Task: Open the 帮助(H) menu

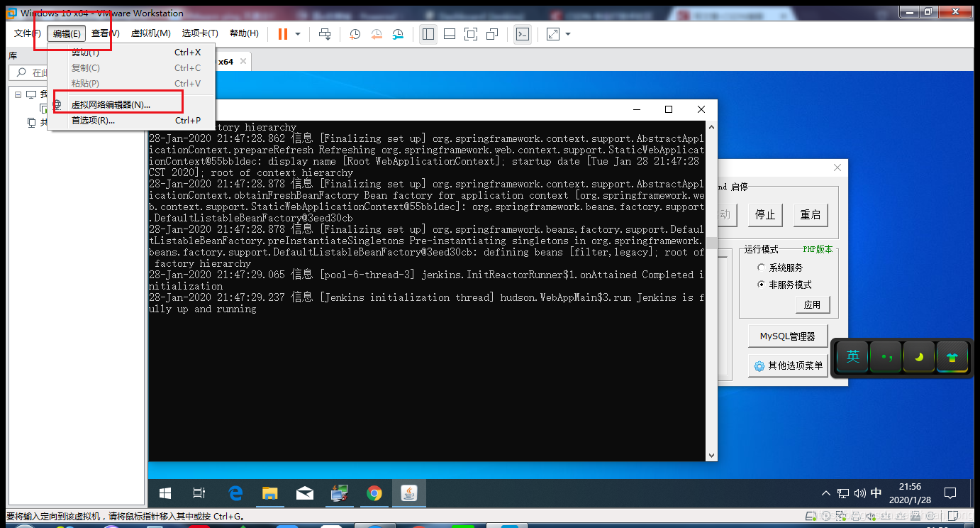Action: pyautogui.click(x=244, y=33)
